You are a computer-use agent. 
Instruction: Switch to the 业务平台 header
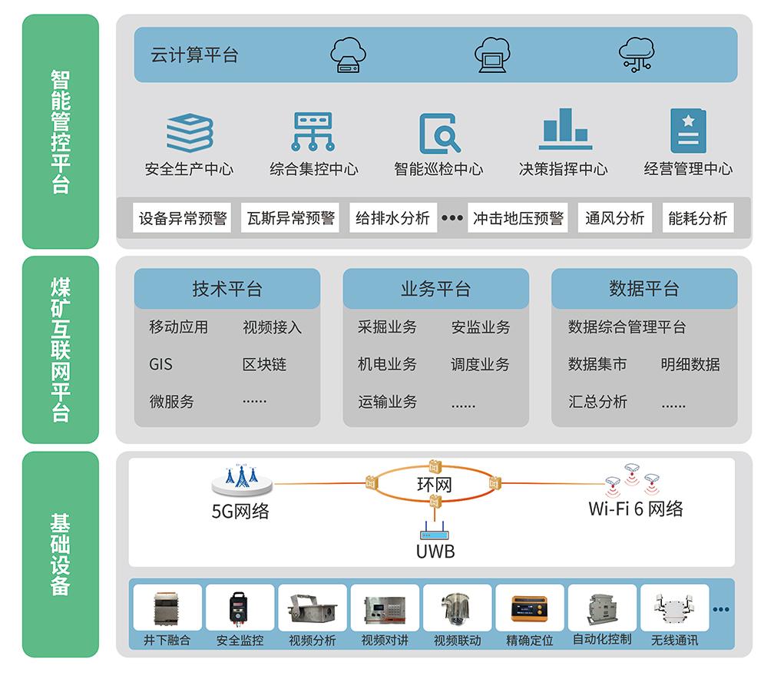pos(435,289)
